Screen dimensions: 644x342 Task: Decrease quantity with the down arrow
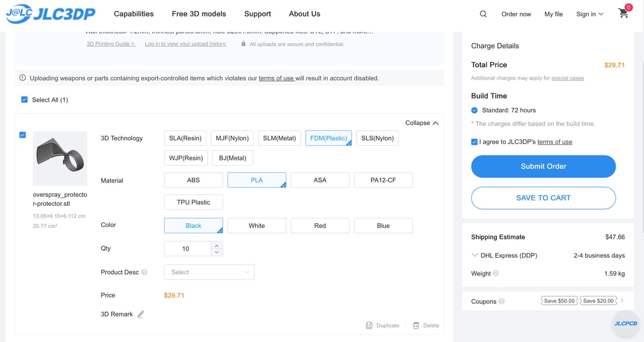pos(217,252)
